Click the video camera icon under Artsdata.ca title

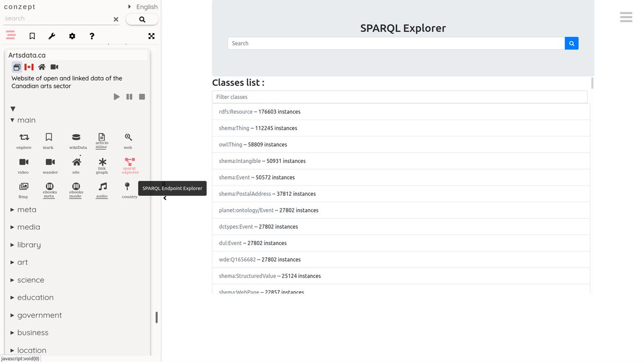click(x=54, y=67)
